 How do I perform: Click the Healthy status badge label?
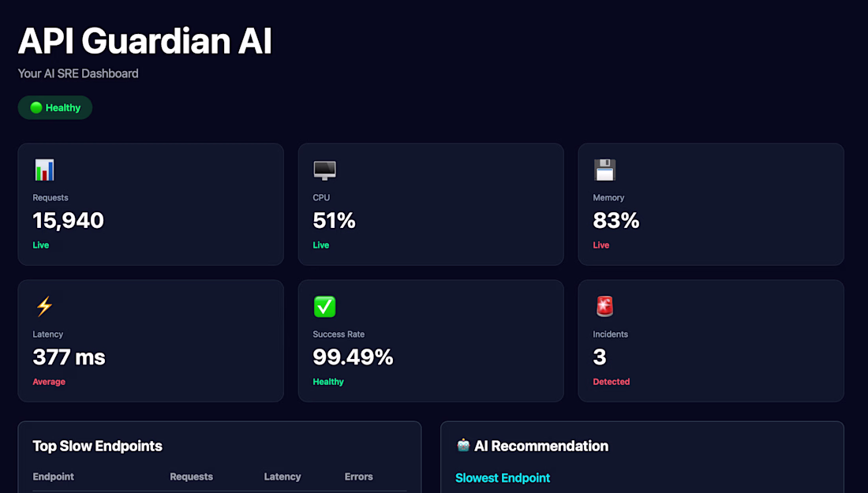pos(62,108)
